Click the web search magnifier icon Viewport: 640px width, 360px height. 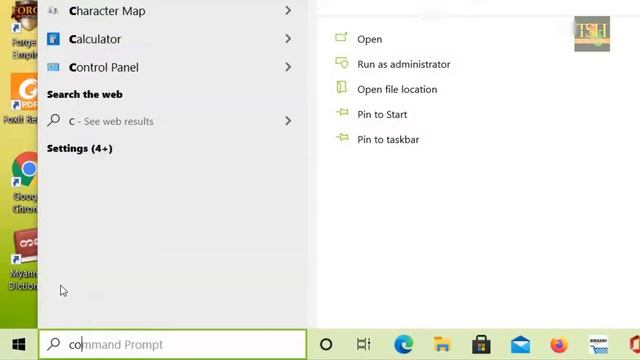[53, 120]
